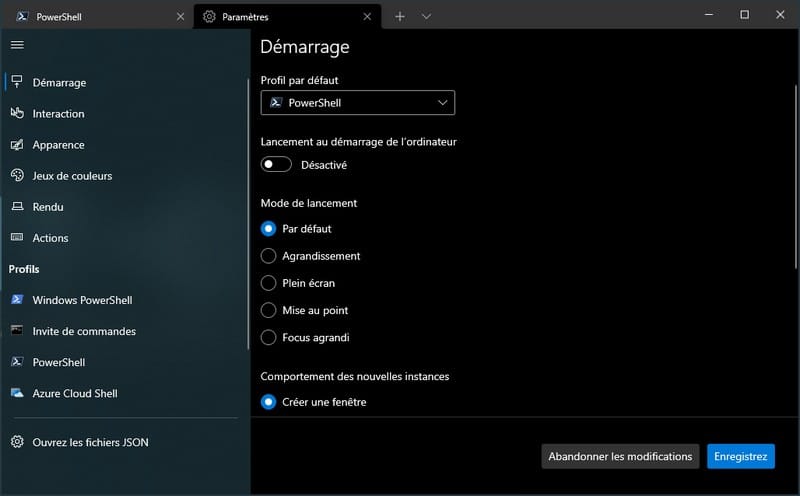The width and height of the screenshot is (800, 496).
Task: Click Comportement des nouvelles instances heading
Action: pos(355,376)
